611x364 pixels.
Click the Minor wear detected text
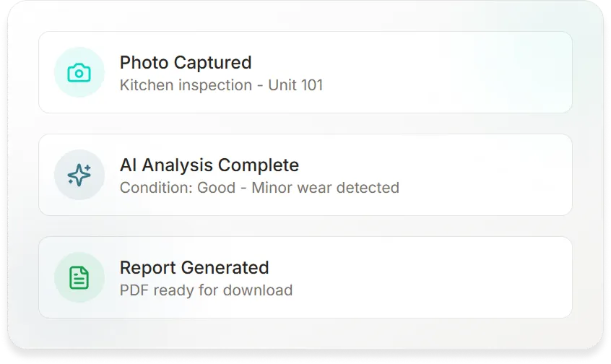325,188
